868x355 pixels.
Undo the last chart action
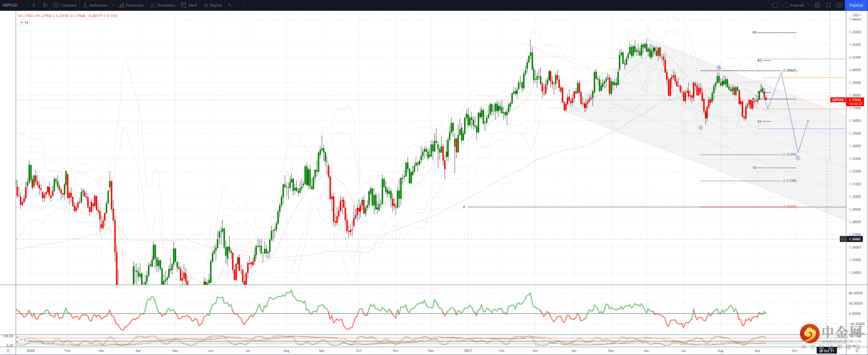230,5
